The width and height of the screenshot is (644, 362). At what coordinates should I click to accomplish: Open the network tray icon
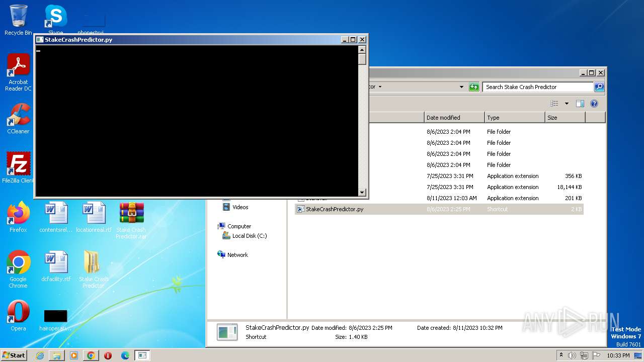point(584,355)
